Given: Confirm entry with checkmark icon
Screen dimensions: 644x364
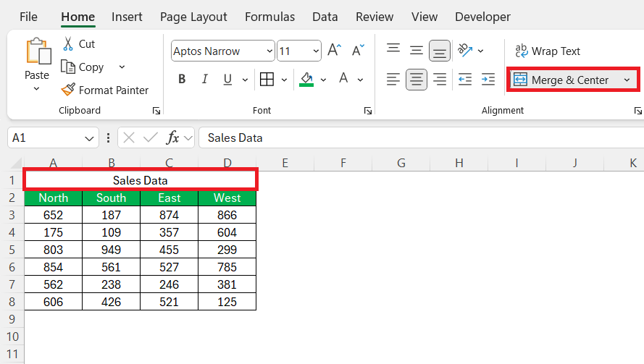Looking at the screenshot, I should pos(151,138).
